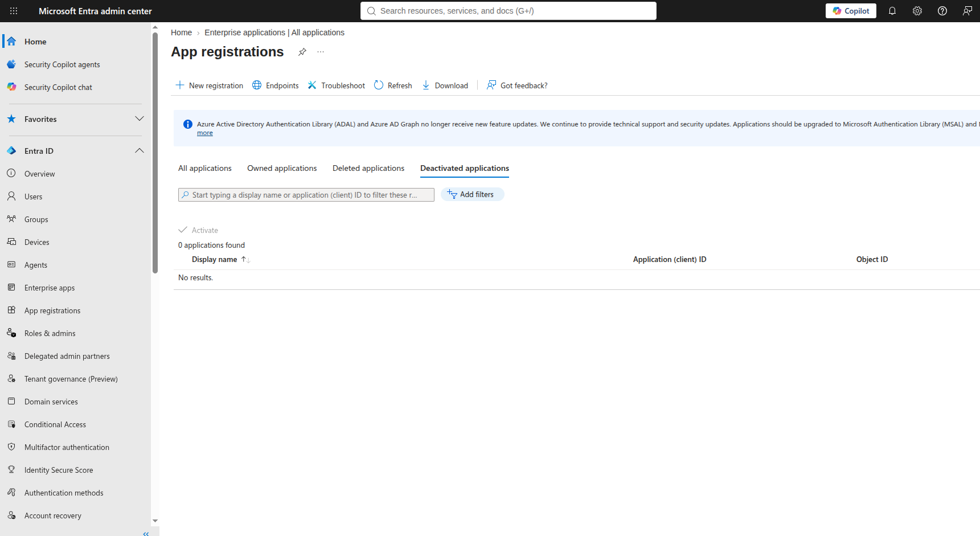The height and width of the screenshot is (536, 980).
Task: Open Security Copilot chat icon
Action: click(11, 87)
